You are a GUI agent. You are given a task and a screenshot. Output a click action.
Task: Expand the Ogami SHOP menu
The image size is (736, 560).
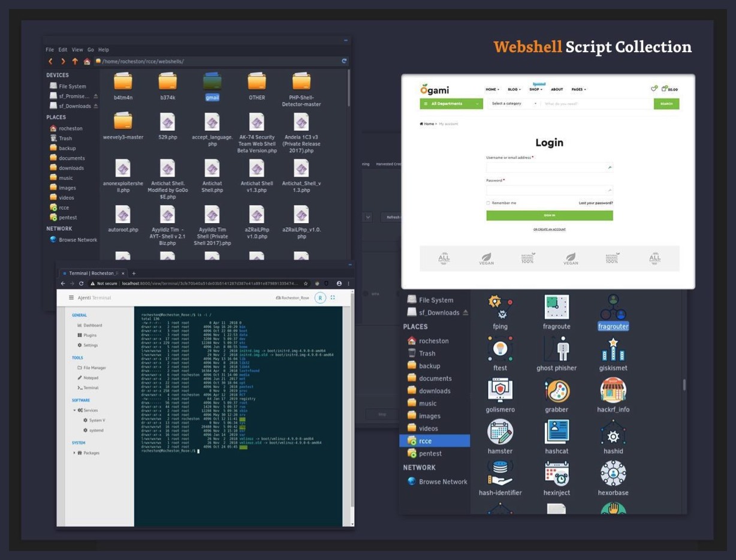point(536,89)
